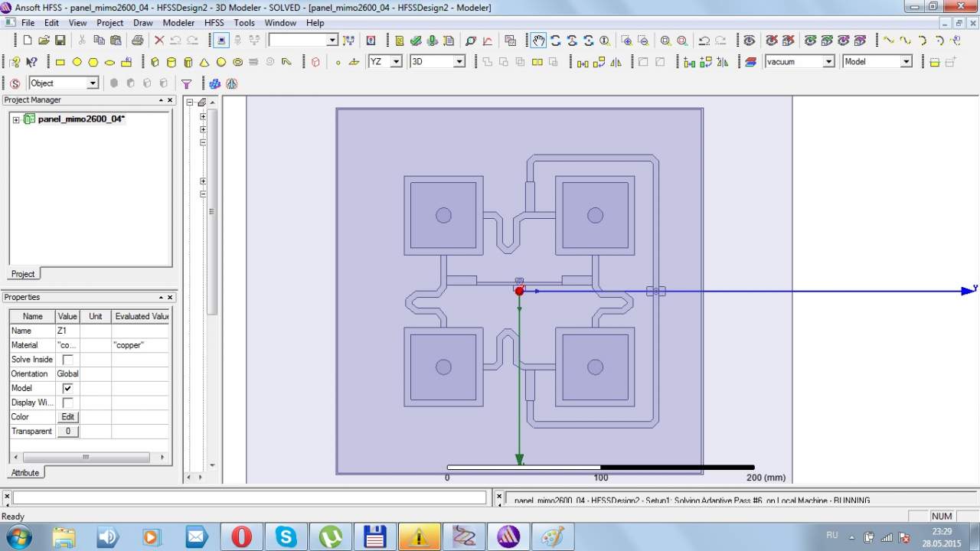This screenshot has width=980, height=551.
Task: Delete selection with the red X icon
Action: point(159,41)
